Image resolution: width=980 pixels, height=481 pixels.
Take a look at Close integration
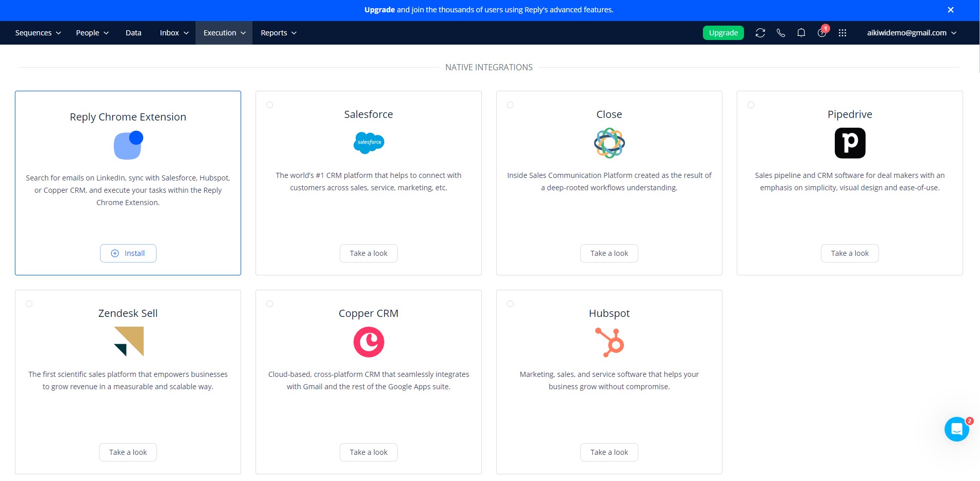[x=610, y=253]
